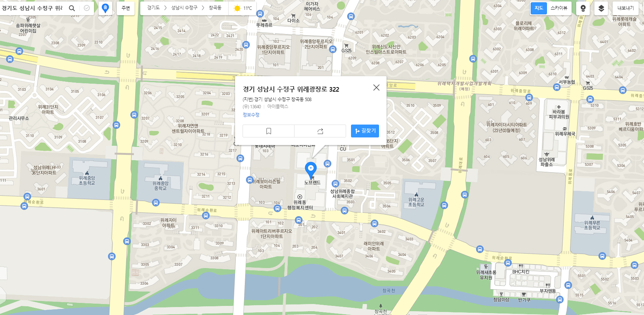Click the blue 출발 pin icon
This screenshot has width=644, height=315.
click(105, 8)
